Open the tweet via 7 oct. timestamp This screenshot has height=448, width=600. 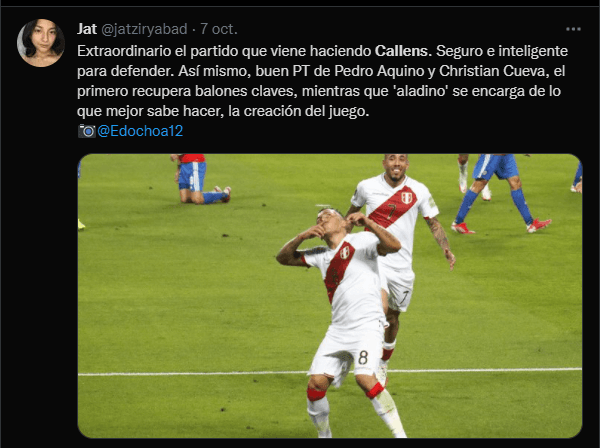pyautogui.click(x=219, y=29)
